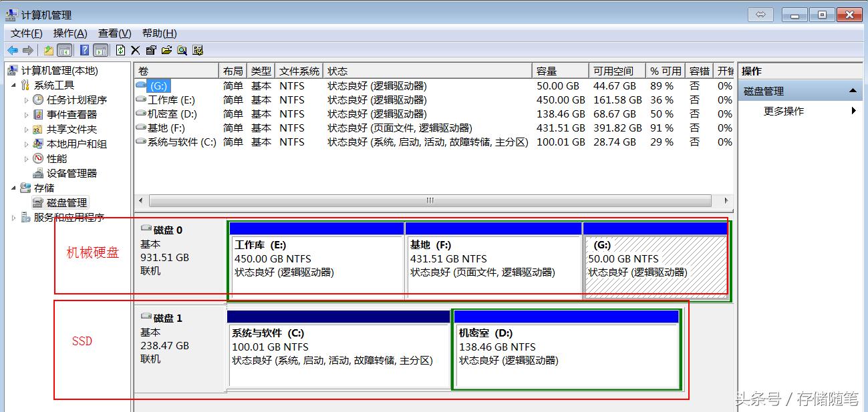Toggle the show/hide action pane icon
The width and height of the screenshot is (868, 412).
[100, 50]
